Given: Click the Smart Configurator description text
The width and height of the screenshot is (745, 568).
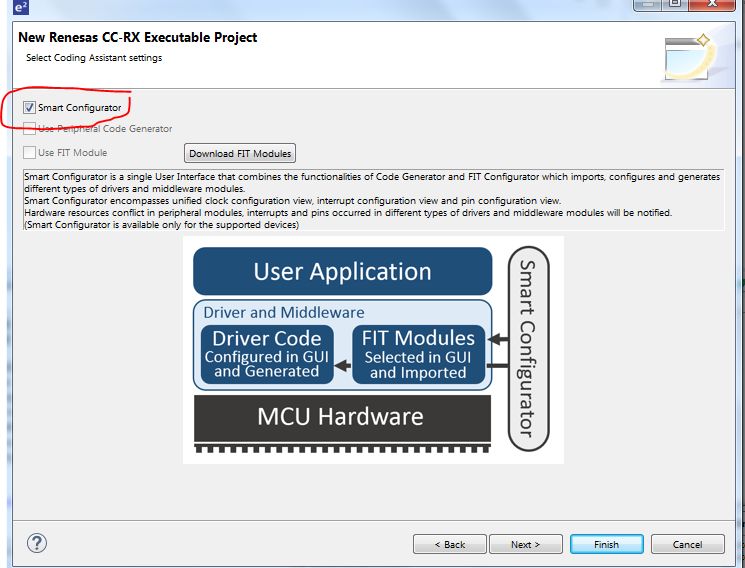Looking at the screenshot, I should 373,200.
